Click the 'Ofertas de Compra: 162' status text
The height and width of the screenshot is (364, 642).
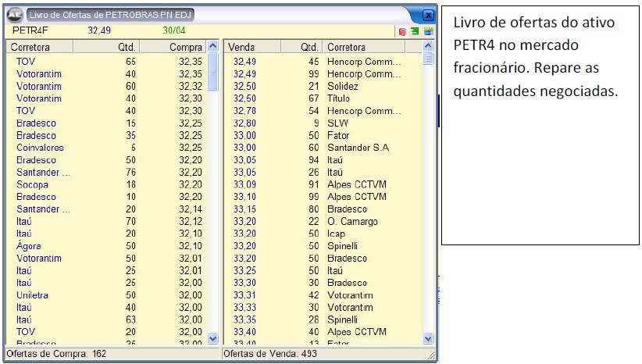(x=56, y=353)
